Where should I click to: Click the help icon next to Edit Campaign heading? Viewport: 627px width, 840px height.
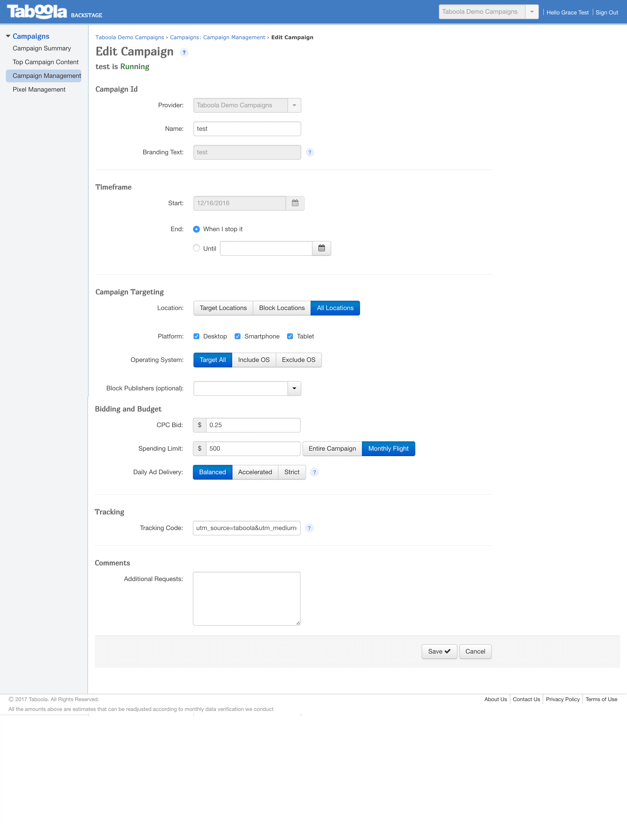[x=184, y=52]
